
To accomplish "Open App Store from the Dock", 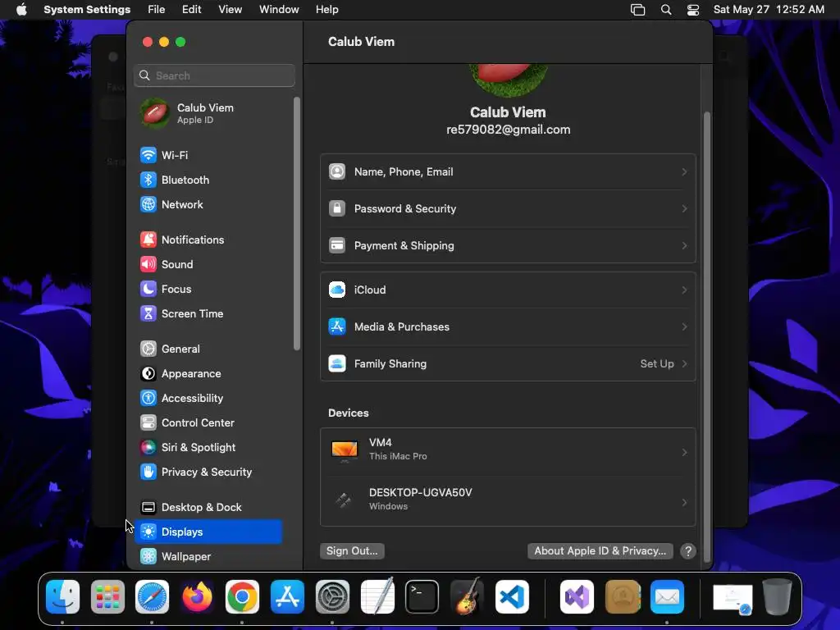I will pyautogui.click(x=288, y=597).
